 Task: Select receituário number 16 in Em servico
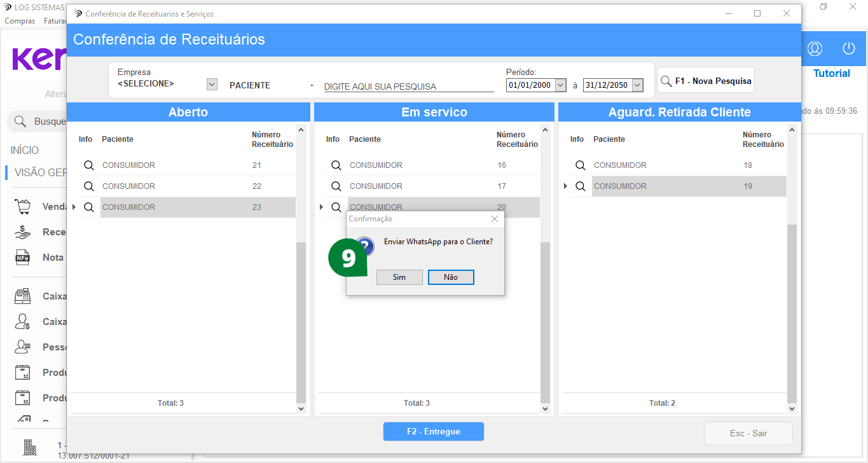tap(502, 165)
